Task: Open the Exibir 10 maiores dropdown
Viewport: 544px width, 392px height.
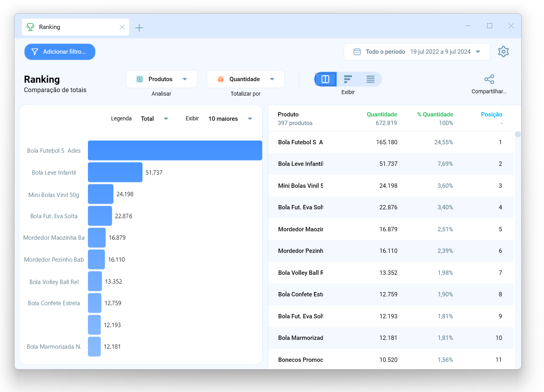Action: pos(230,119)
